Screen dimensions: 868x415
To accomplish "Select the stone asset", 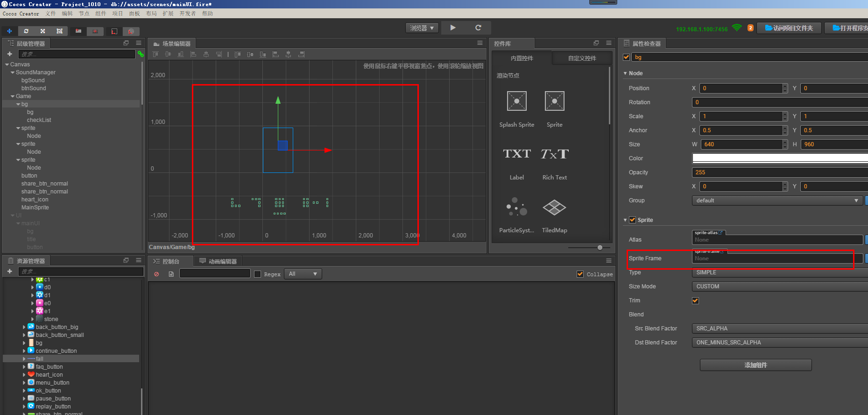I will [51, 319].
